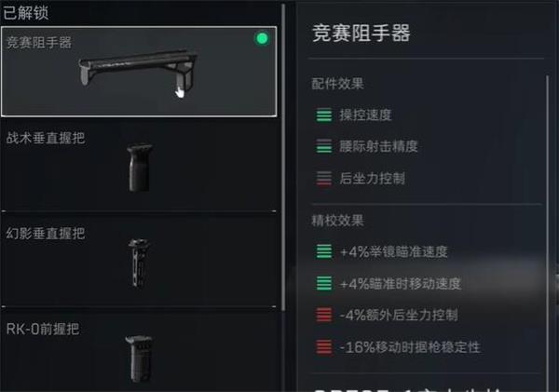Click the red icon for -16%移动时据枪稳定性
Image resolution: width=559 pixels, height=392 pixels.
[x=323, y=346]
